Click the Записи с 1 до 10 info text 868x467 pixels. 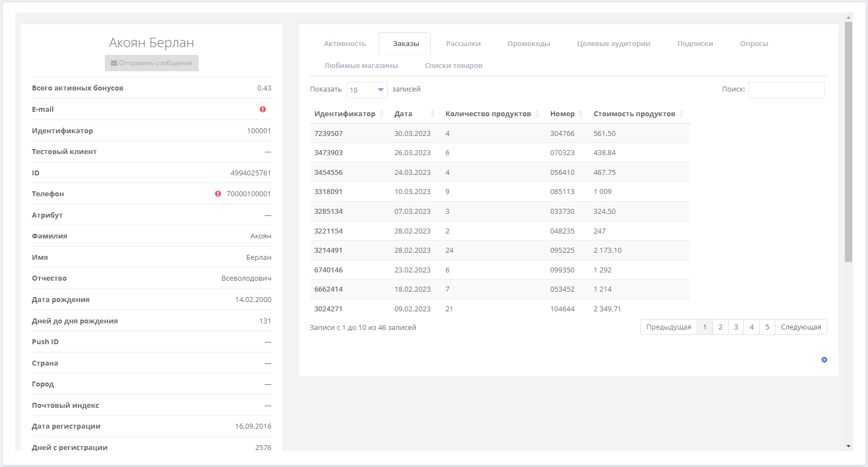(x=363, y=328)
